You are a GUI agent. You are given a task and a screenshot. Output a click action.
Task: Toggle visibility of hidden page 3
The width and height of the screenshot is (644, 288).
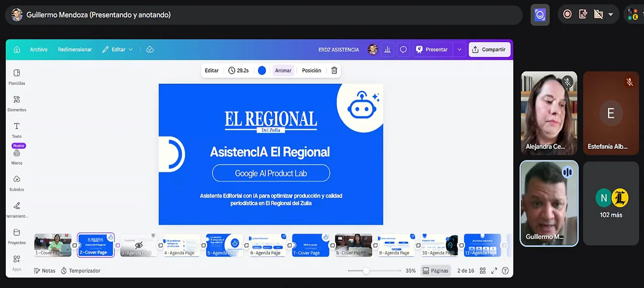pos(139,245)
